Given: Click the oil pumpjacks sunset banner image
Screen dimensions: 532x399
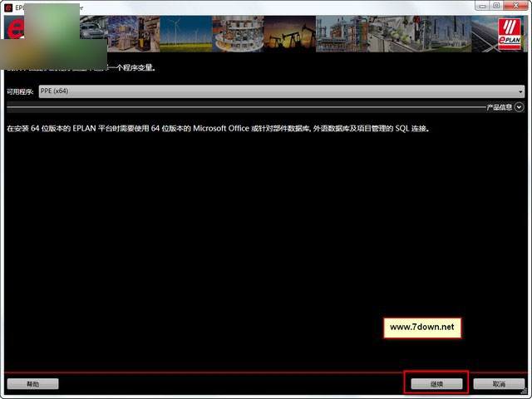Looking at the screenshot, I should pos(290,34).
